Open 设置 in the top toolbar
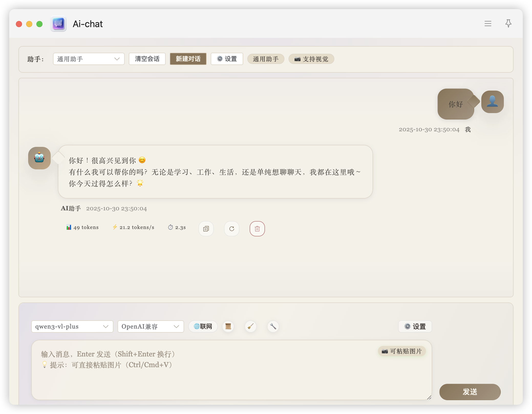The width and height of the screenshot is (532, 414). pos(227,59)
